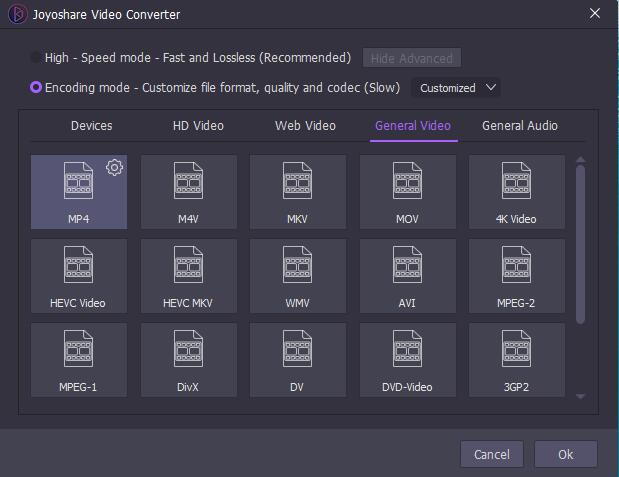Viewport: 619px width, 477px height.
Task: Select the MP4 format tile
Action: pyautogui.click(x=79, y=192)
